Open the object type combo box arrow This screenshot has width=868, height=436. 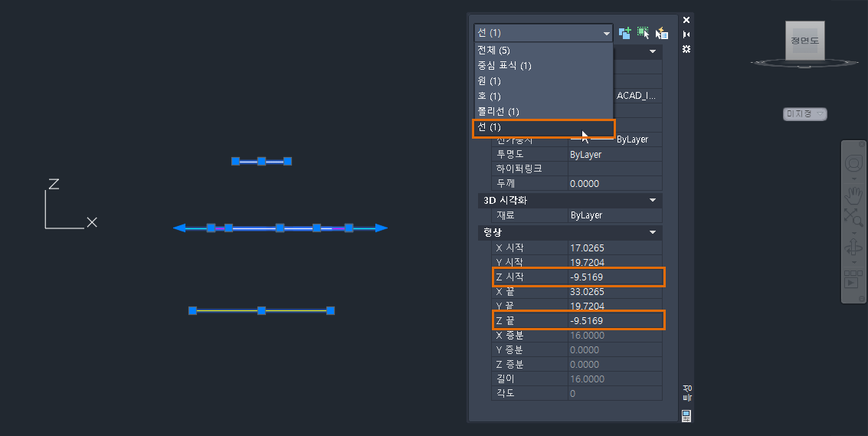pyautogui.click(x=607, y=33)
